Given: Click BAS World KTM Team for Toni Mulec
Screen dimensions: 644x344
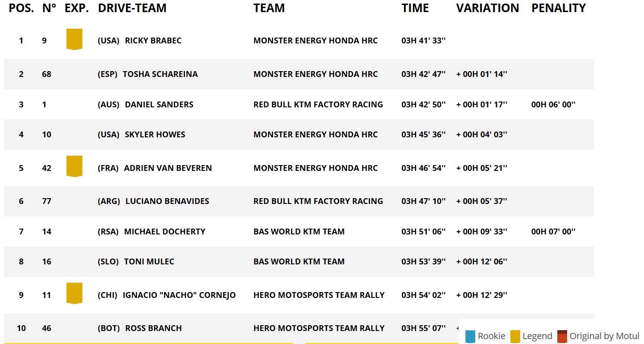Looking at the screenshot, I should [x=299, y=262].
